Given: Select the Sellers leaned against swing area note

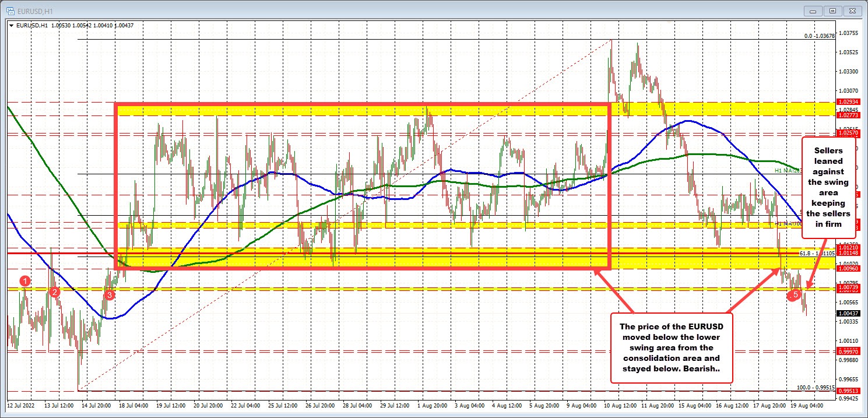Looking at the screenshot, I should 828,187.
